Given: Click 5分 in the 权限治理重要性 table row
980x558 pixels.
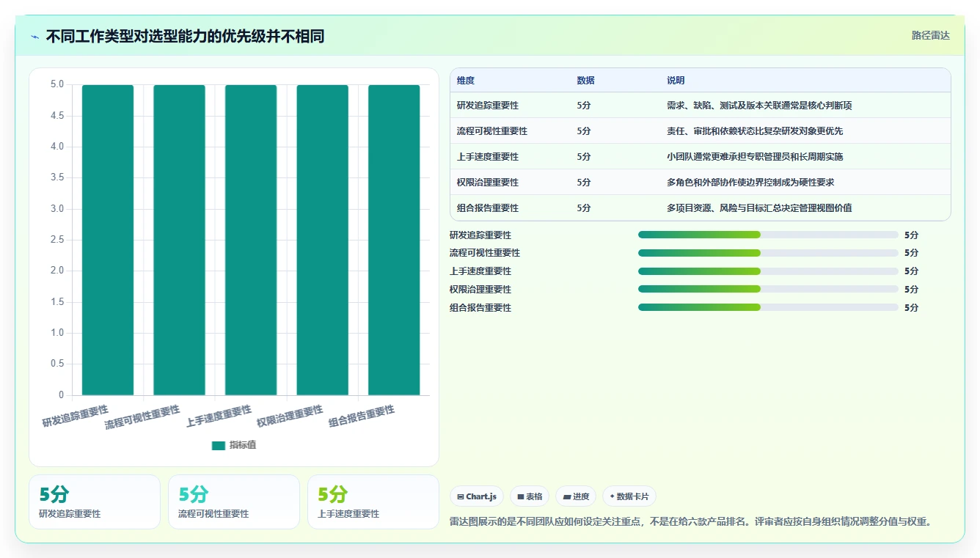Looking at the screenshot, I should (584, 183).
